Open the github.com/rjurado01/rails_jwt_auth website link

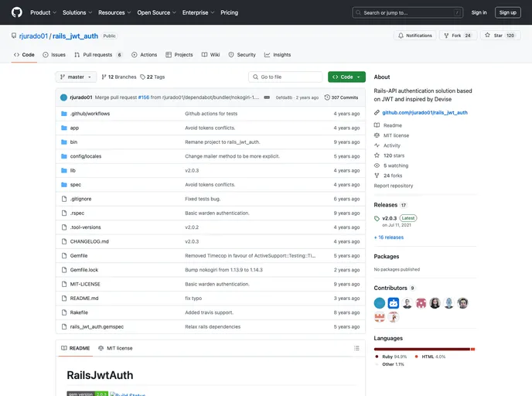click(425, 113)
